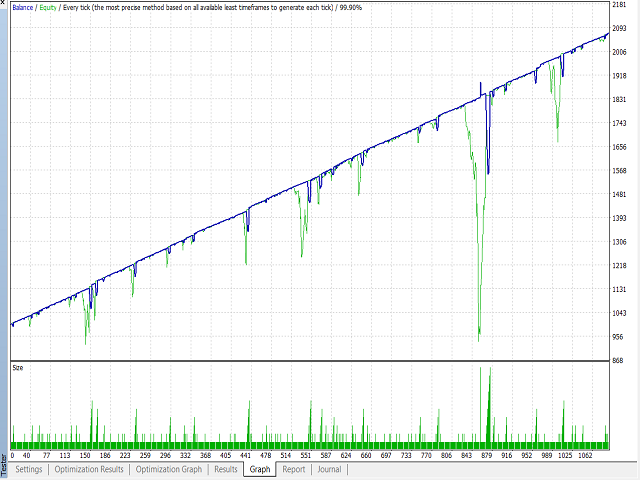Click the Every tick modelling method text

point(198,7)
